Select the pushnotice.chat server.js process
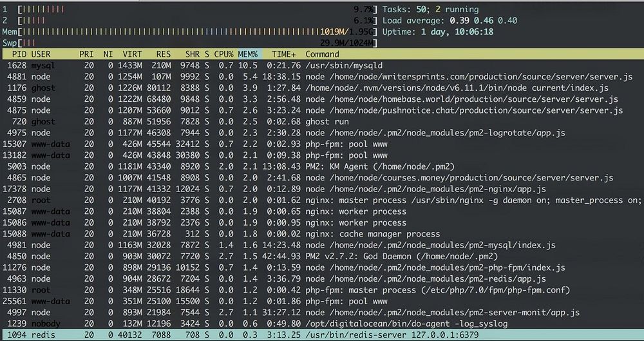This screenshot has width=644, height=341. coord(322,110)
